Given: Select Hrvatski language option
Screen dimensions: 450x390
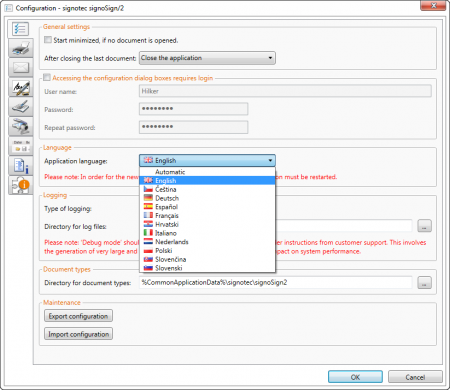Looking at the screenshot, I should pyautogui.click(x=207, y=224).
